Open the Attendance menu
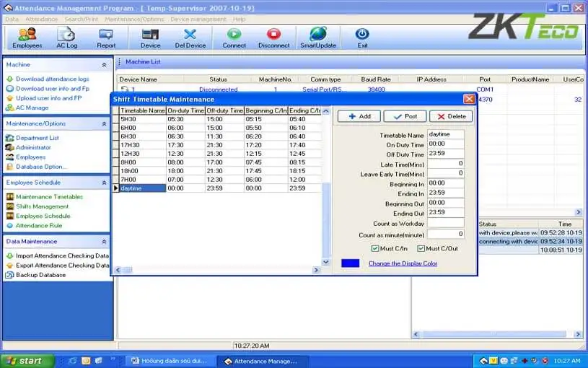 click(42, 19)
